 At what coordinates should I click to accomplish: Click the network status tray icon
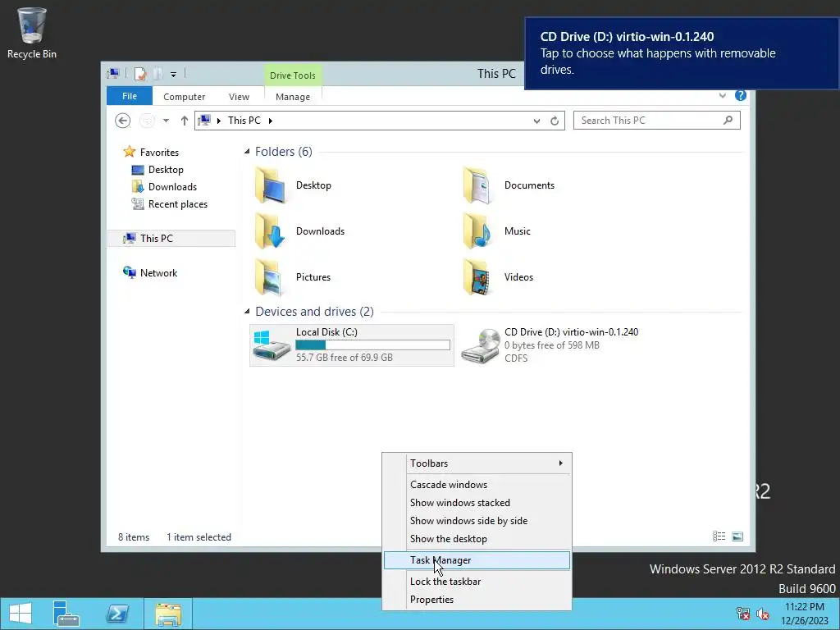743,614
